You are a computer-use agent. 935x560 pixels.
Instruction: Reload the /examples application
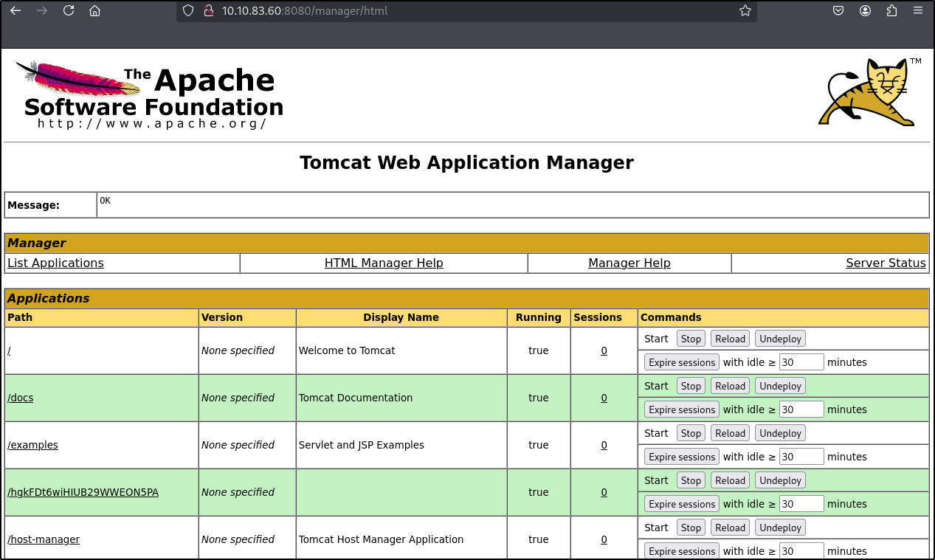[x=730, y=433]
